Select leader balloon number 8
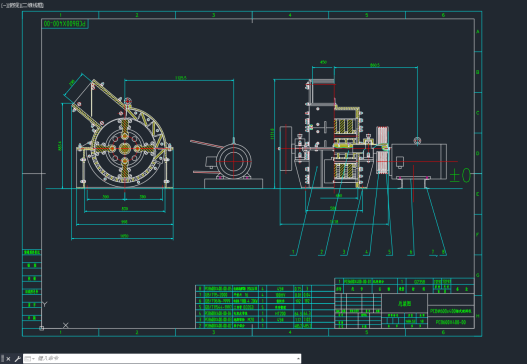Viewport: 527px width, 364px height. click(443, 252)
